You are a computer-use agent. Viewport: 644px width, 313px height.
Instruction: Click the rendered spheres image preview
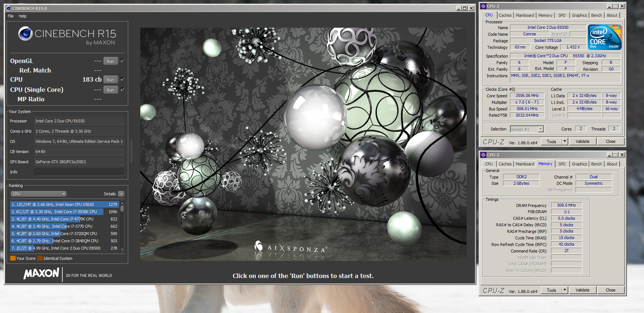[x=303, y=144]
